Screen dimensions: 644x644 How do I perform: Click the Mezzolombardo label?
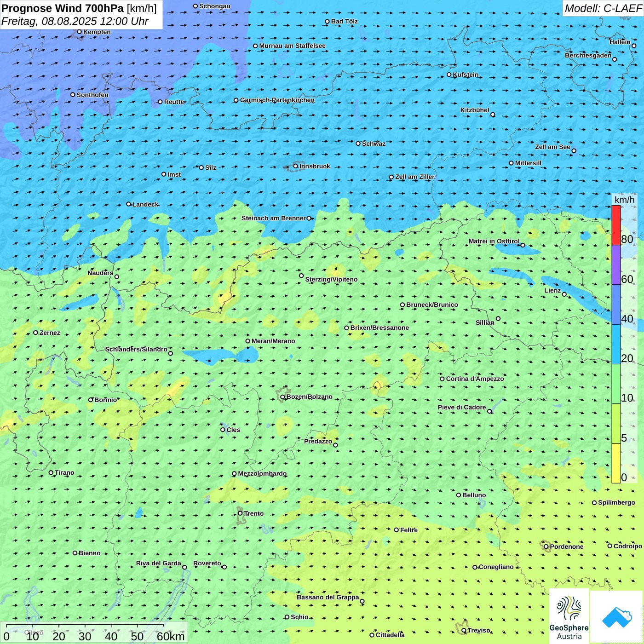[x=262, y=473]
